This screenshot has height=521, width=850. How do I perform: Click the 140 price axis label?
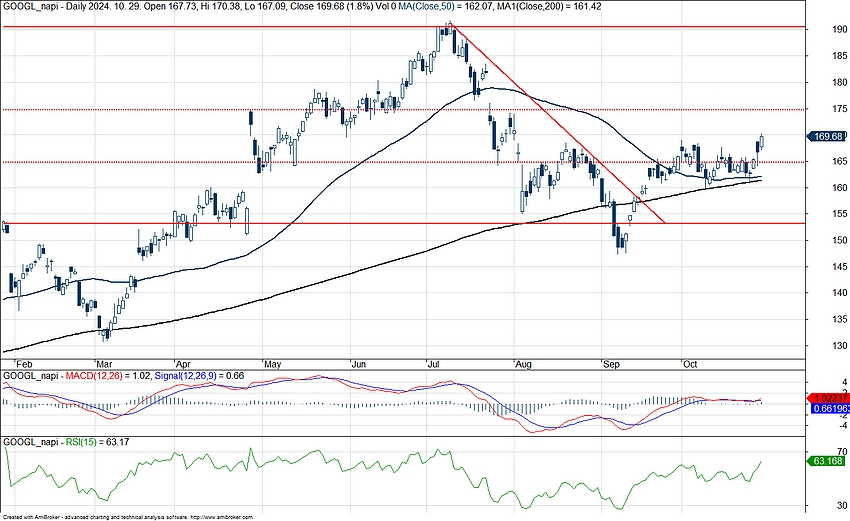(x=841, y=293)
